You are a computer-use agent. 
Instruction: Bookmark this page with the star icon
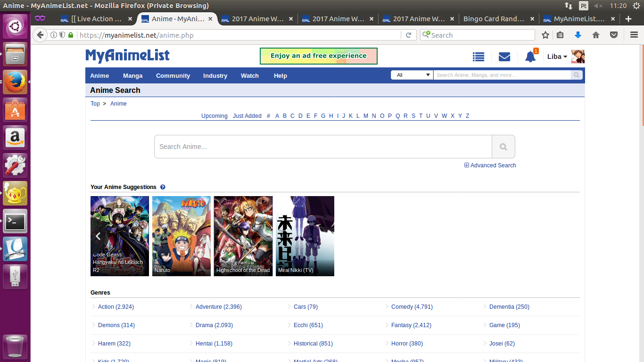tap(545, 35)
